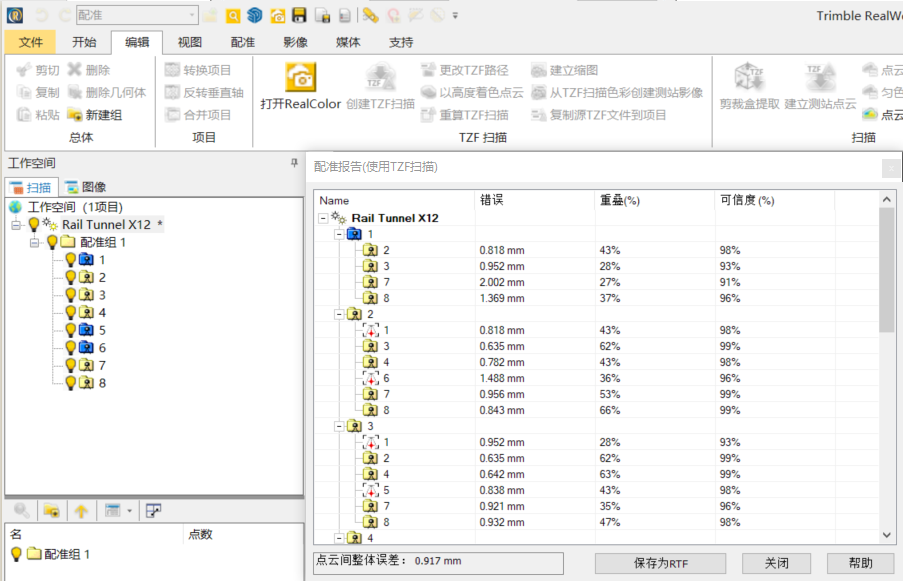Toggle visibility lightbulb of station 6

tap(70, 348)
